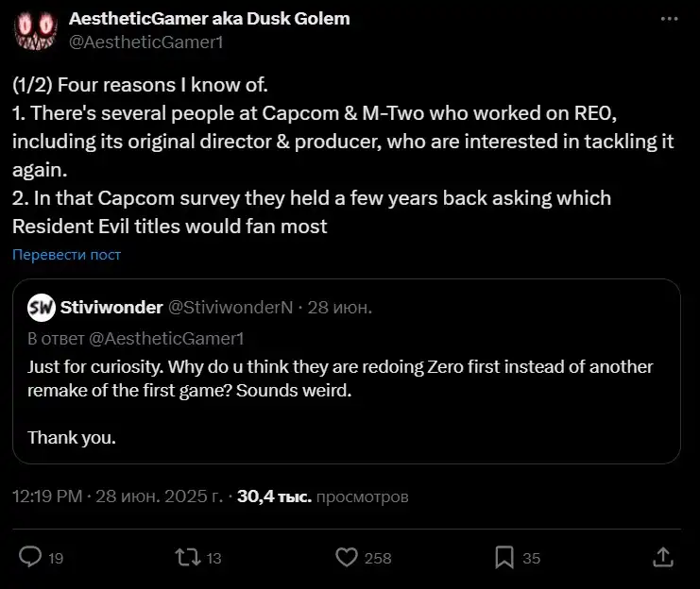Click the reply speech bubble icon
This screenshot has width=700, height=589.
pyautogui.click(x=30, y=557)
